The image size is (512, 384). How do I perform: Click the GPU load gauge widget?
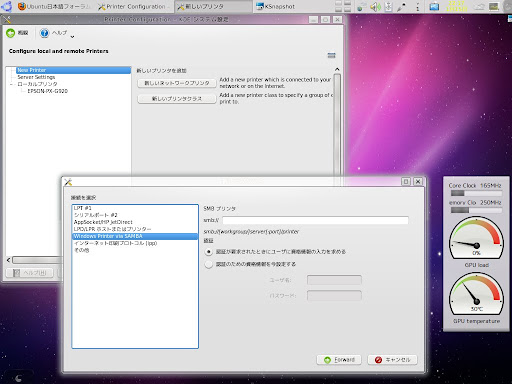(476, 238)
